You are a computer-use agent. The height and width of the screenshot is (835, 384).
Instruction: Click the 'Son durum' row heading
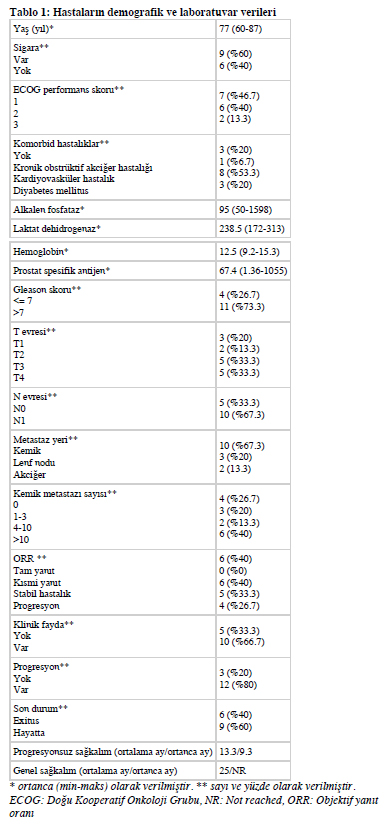[x=40, y=709]
